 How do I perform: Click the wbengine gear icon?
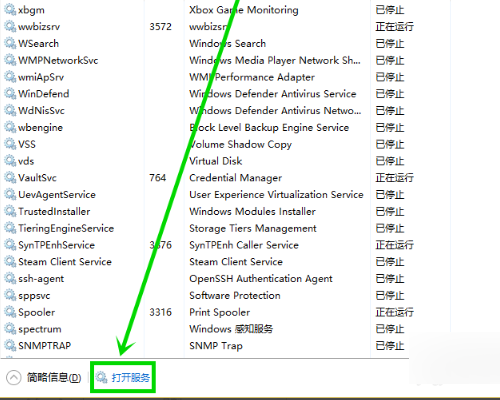click(x=10, y=127)
